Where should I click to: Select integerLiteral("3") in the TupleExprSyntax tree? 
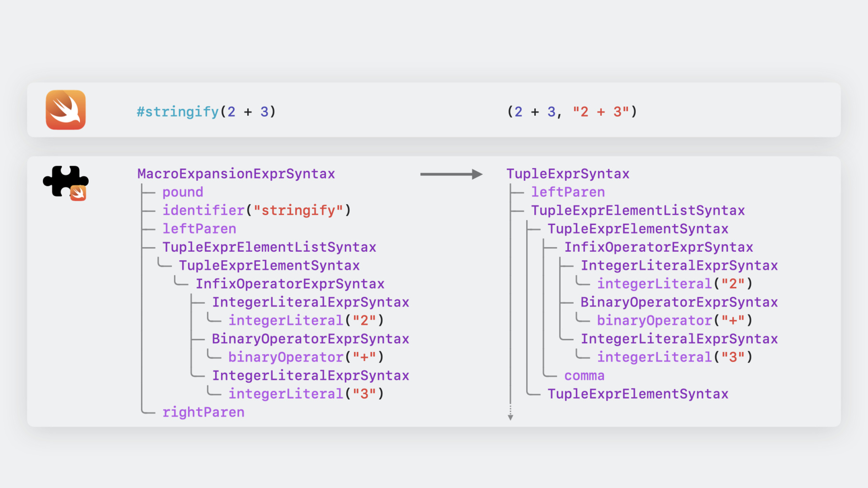(675, 357)
